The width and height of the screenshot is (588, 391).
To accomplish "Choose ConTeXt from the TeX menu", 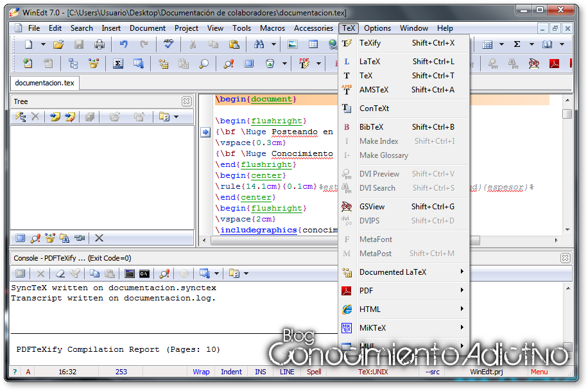I will (404, 109).
